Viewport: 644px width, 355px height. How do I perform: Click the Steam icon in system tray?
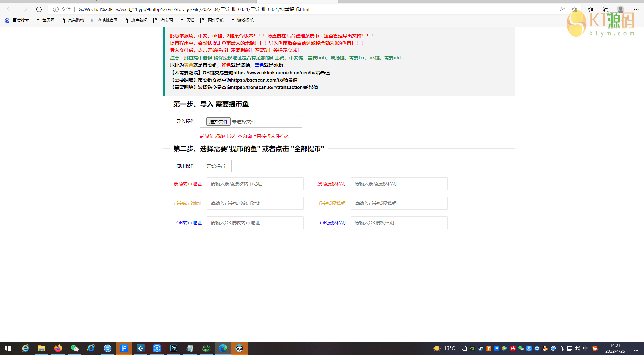(480, 348)
